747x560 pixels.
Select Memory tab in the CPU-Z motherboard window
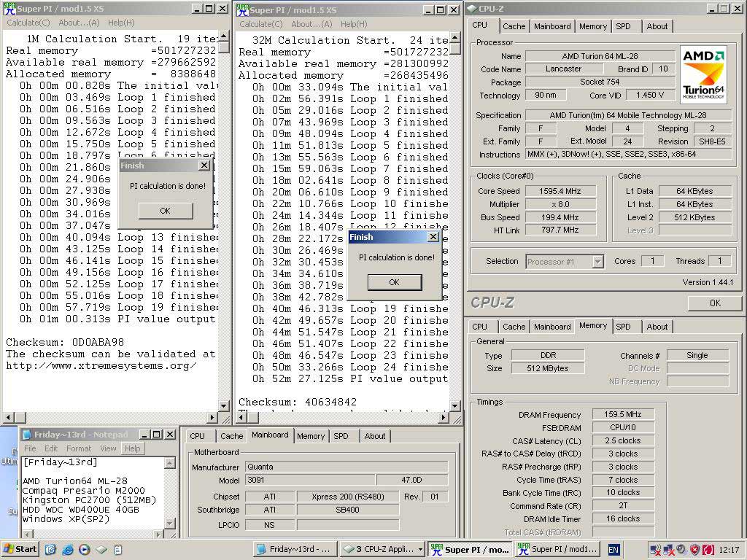[311, 436]
